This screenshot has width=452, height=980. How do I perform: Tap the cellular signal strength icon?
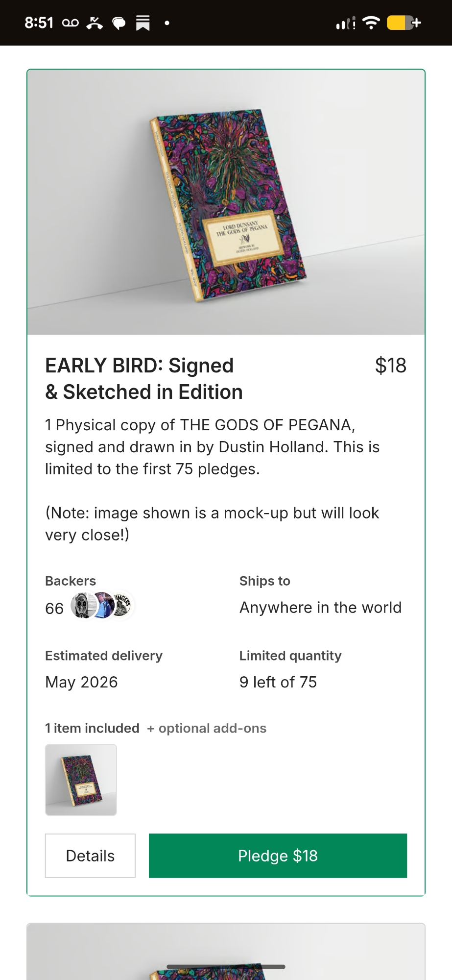(x=345, y=23)
